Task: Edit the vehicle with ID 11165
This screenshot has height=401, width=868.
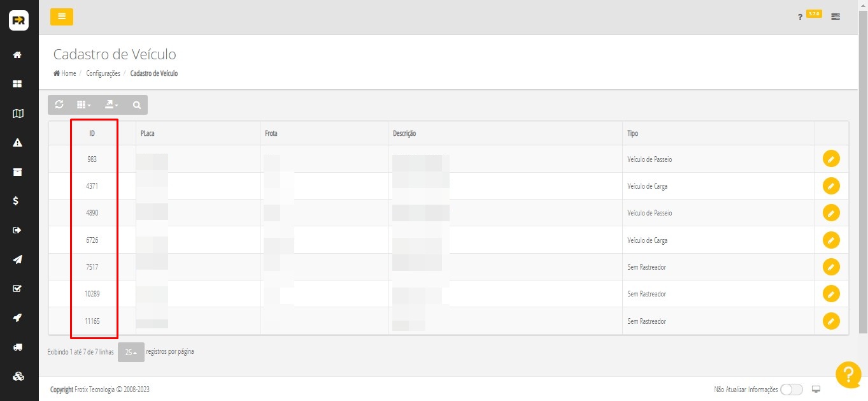Action: [x=831, y=321]
